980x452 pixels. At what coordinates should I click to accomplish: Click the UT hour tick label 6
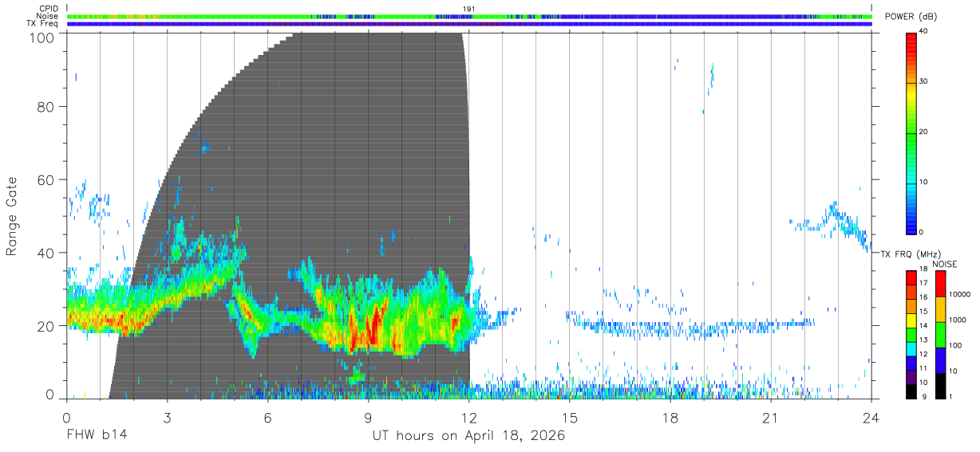(268, 417)
